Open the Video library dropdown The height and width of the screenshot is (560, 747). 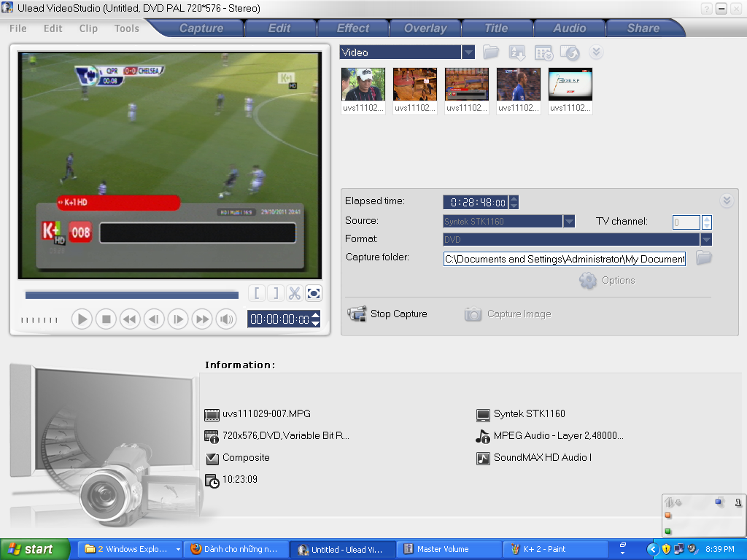coord(468,52)
